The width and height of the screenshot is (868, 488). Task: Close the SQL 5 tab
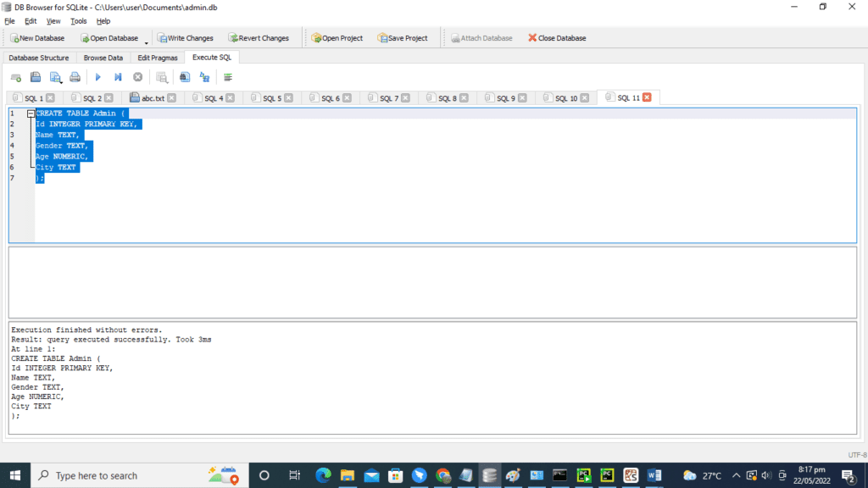pyautogui.click(x=287, y=97)
